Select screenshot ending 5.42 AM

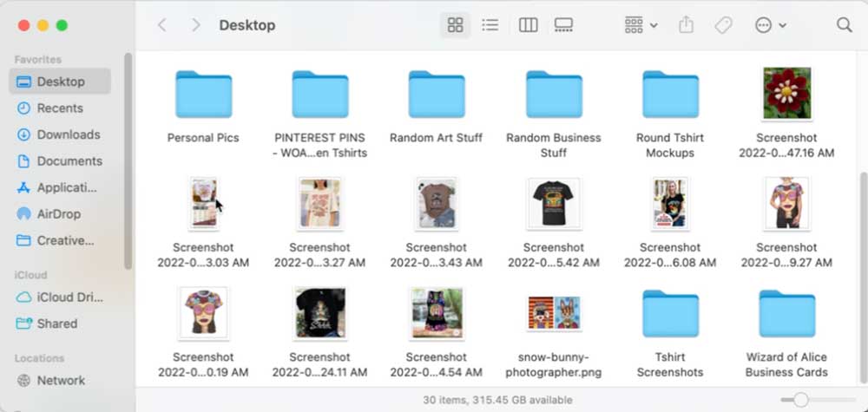(x=554, y=203)
